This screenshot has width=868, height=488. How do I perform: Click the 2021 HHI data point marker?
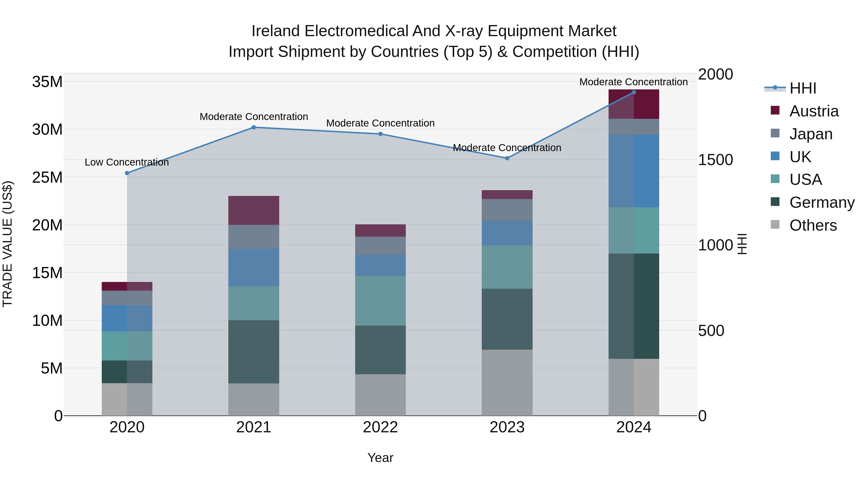point(254,127)
